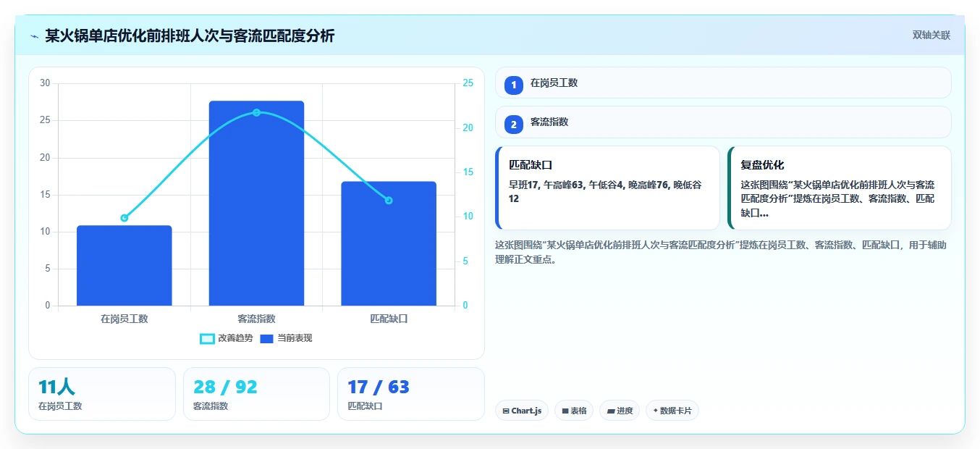The image size is (980, 449).
Task: Open the 复盘优化 card
Action: pyautogui.click(x=840, y=188)
